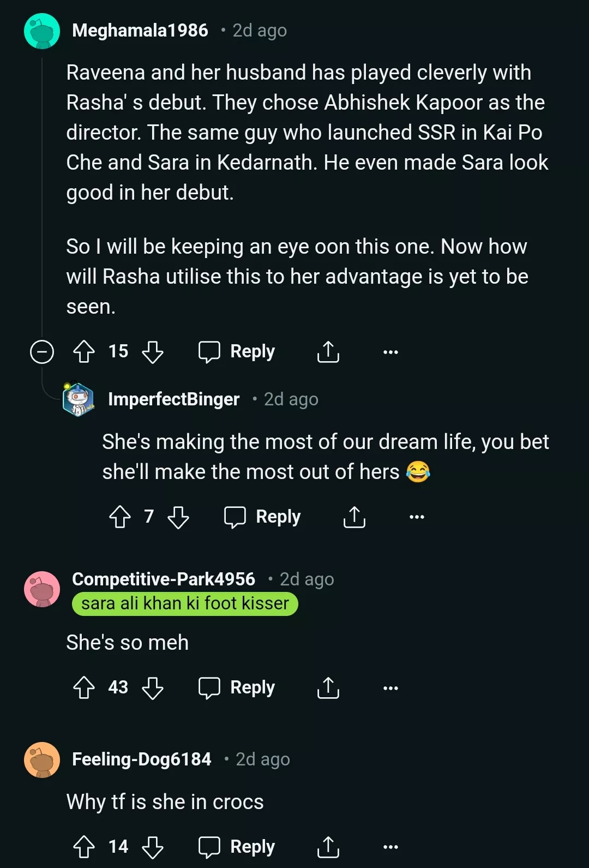The width and height of the screenshot is (589, 868).
Task: Open more options for Meghamala1986's comment
Action: (x=390, y=352)
